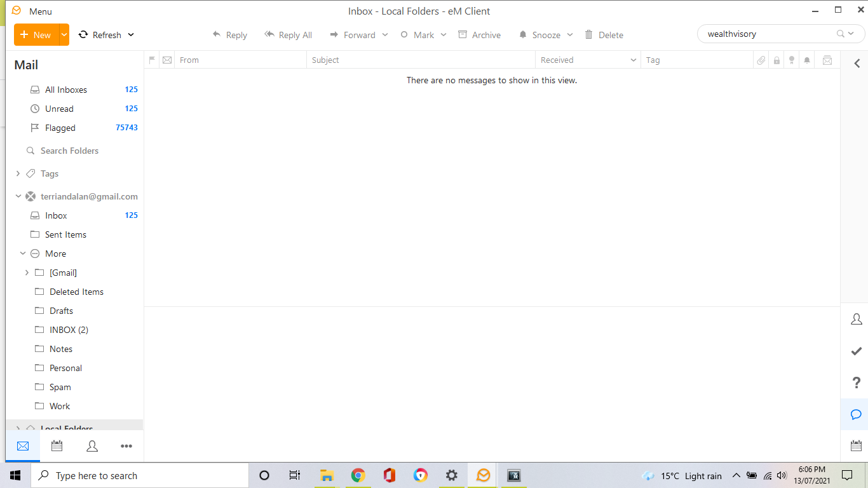The width and height of the screenshot is (868, 488).
Task: Click the help question mark icon
Action: [x=856, y=383]
